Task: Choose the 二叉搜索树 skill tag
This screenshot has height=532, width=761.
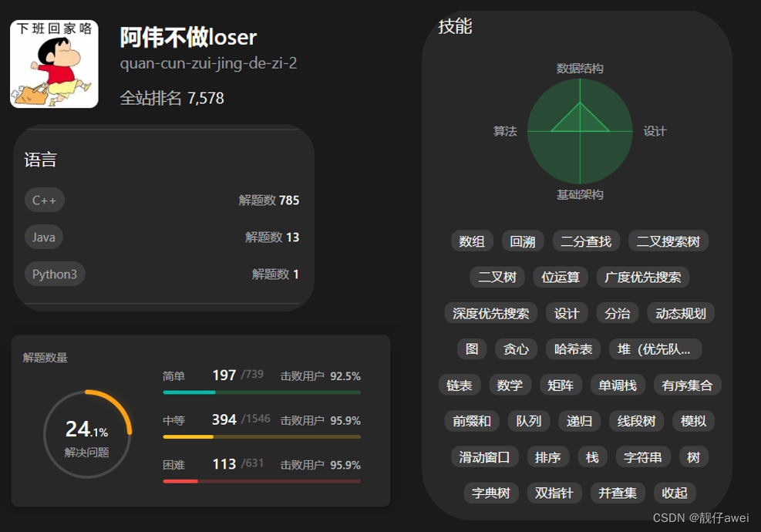Action: [x=668, y=241]
